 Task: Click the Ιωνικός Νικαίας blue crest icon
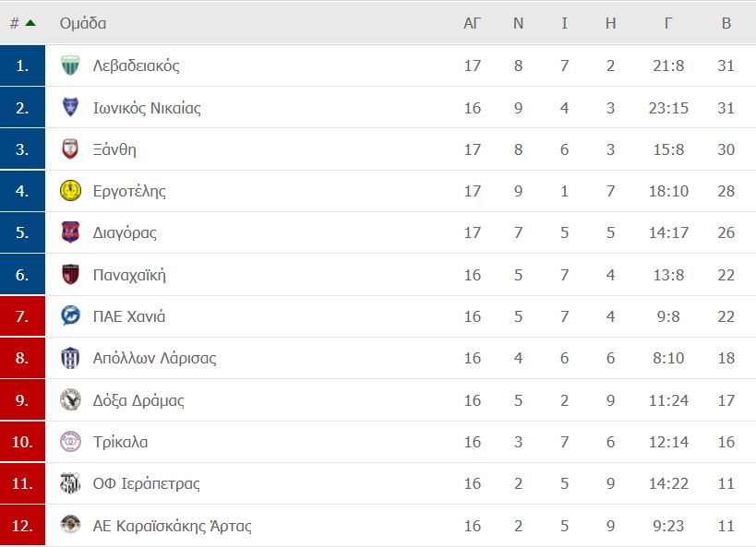tap(70, 108)
